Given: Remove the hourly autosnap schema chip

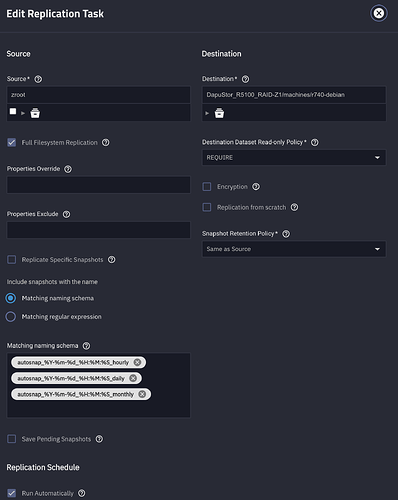Looking at the screenshot, I should tap(137, 362).
